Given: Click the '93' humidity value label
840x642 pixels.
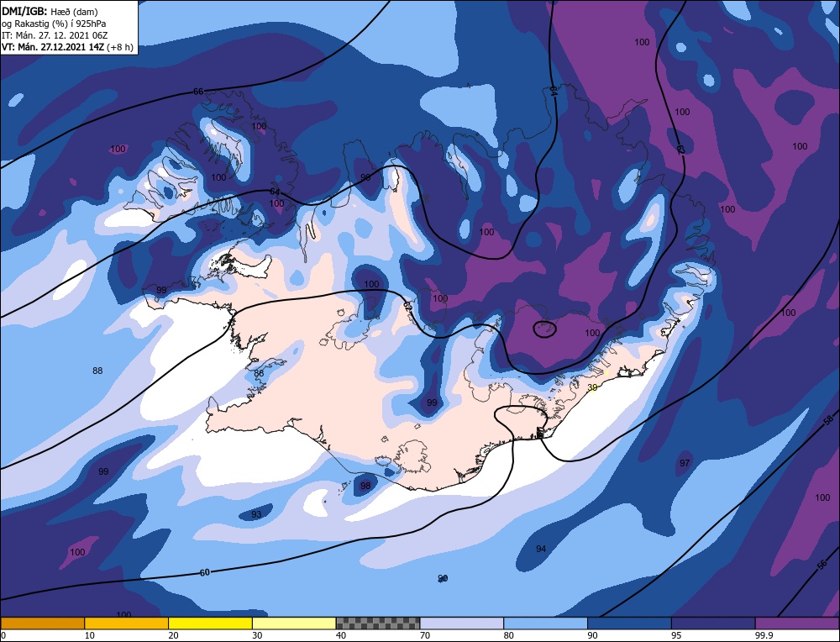Looking at the screenshot, I should pyautogui.click(x=256, y=514).
